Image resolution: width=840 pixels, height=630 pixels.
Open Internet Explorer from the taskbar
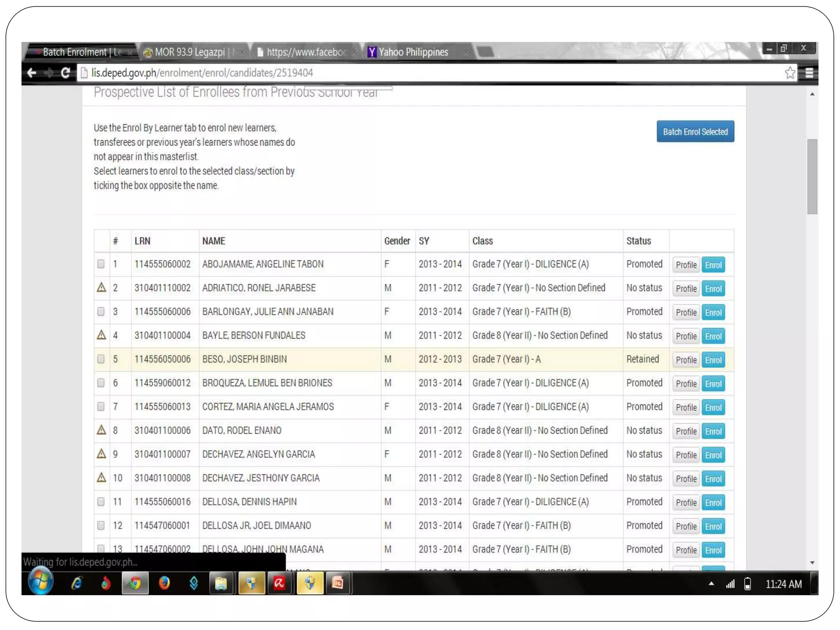point(77,583)
